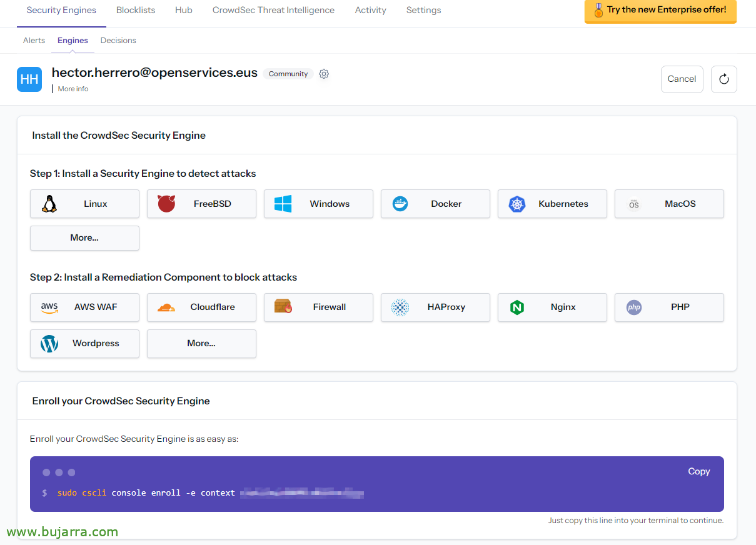Open the Settings tab
The image size is (756, 545).
point(423,10)
